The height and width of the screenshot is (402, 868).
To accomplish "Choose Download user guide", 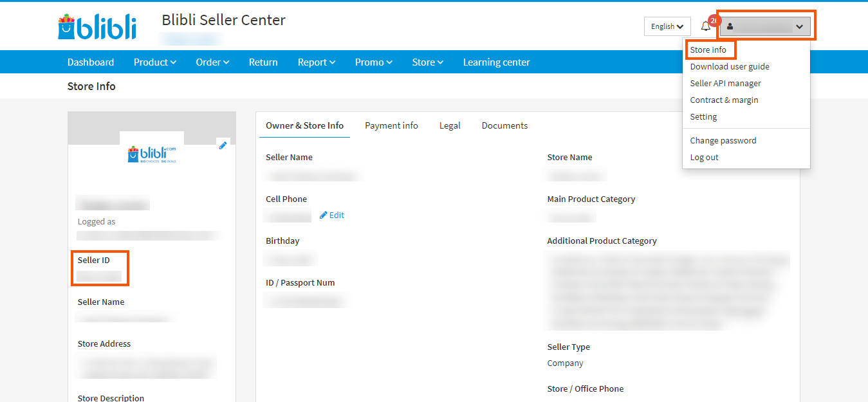I will click(730, 66).
